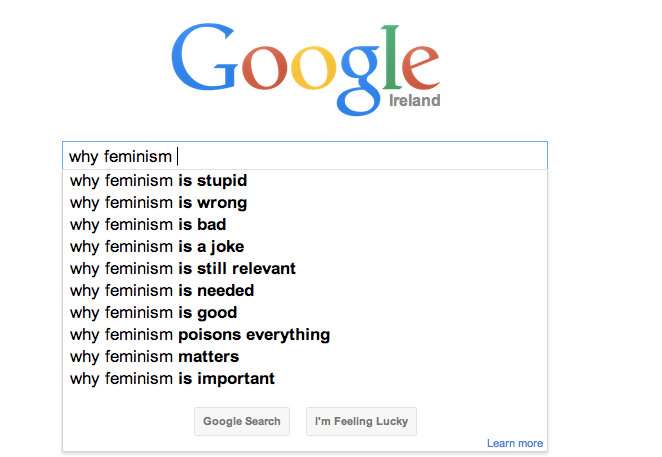The width and height of the screenshot is (662, 457).
Task: Open the Learn more link
Action: pyautogui.click(x=515, y=443)
